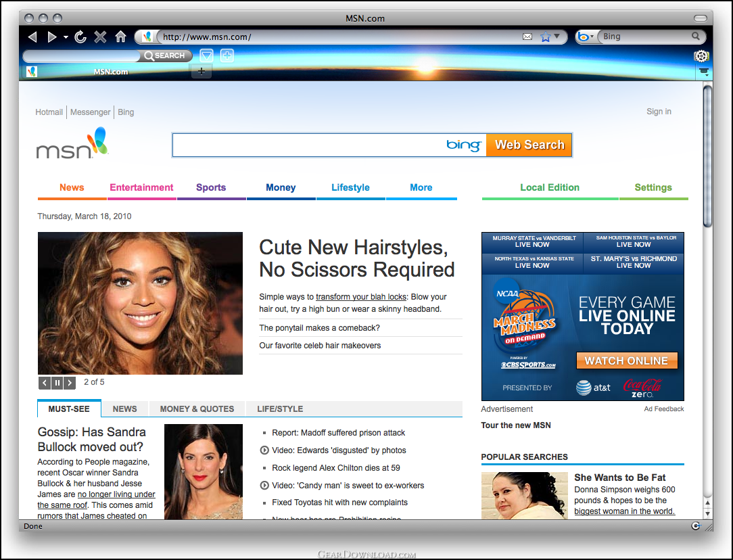Click the WATCH ONLINE button in the ad

point(626,361)
